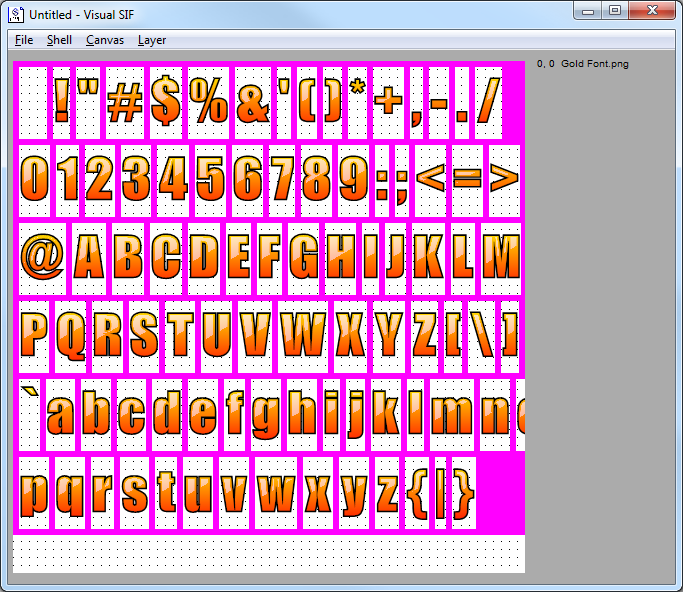Open the Layer menu
Viewport: 683px width, 592px height.
[x=152, y=40]
